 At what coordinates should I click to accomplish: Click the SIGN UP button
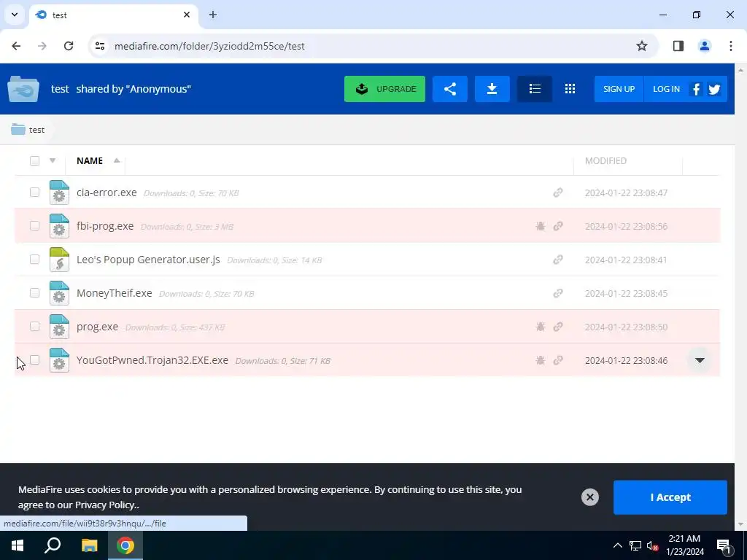[619, 89]
